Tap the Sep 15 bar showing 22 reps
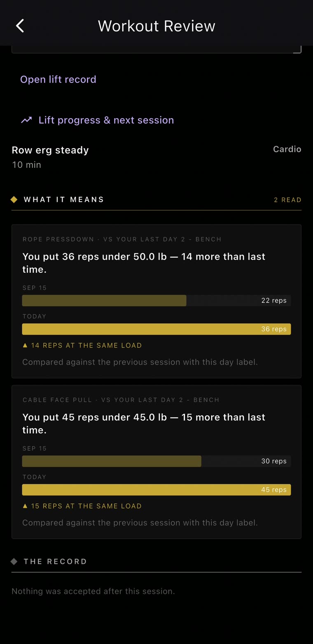The height and width of the screenshot is (644, 313). 156,300
